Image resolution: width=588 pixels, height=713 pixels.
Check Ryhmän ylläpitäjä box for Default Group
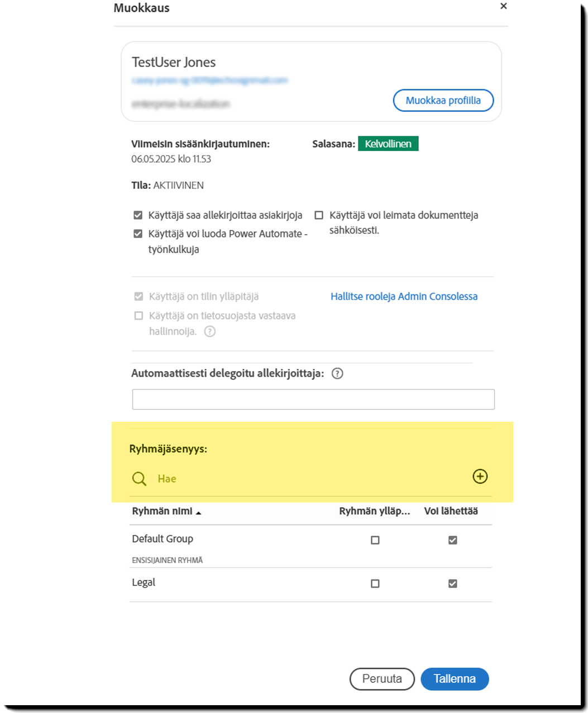coord(375,540)
